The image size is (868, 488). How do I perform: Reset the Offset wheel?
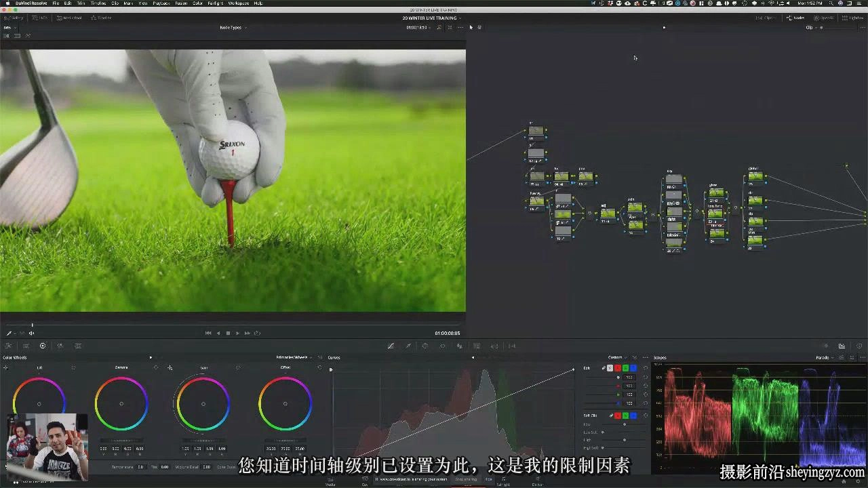click(319, 367)
